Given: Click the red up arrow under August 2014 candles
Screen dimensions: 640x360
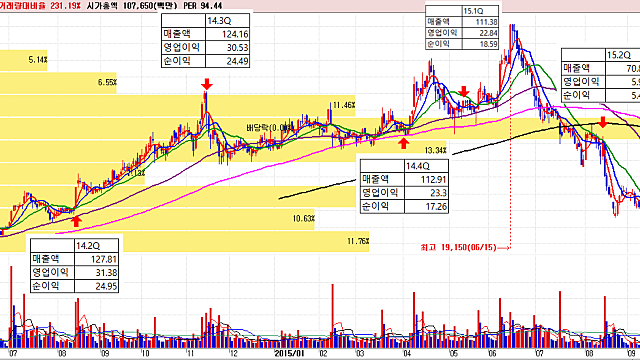Looking at the screenshot, I should click(76, 221).
